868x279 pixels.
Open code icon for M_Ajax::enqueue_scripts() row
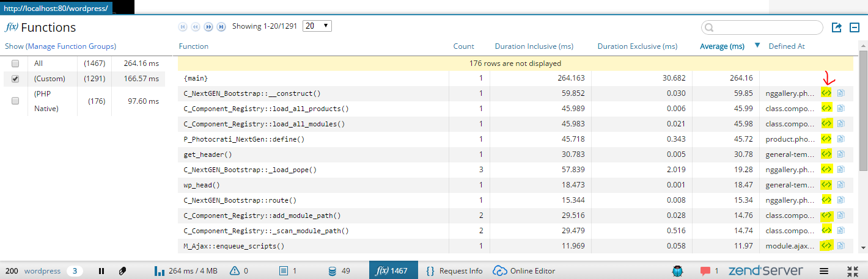(x=826, y=245)
